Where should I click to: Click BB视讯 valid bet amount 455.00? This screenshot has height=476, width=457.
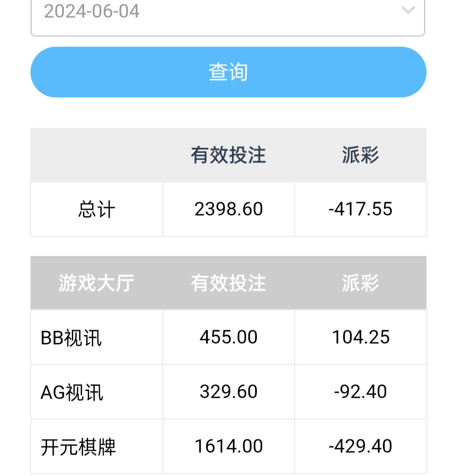228,337
